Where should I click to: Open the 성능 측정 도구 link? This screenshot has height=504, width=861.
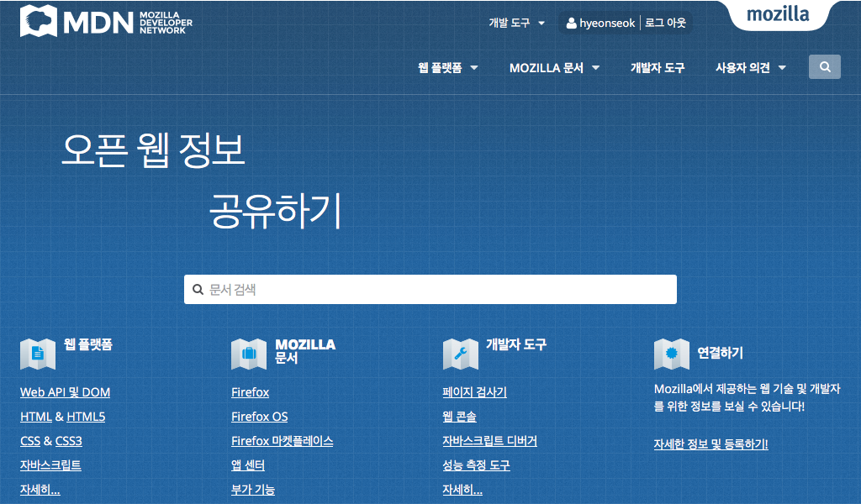pyautogui.click(x=476, y=465)
